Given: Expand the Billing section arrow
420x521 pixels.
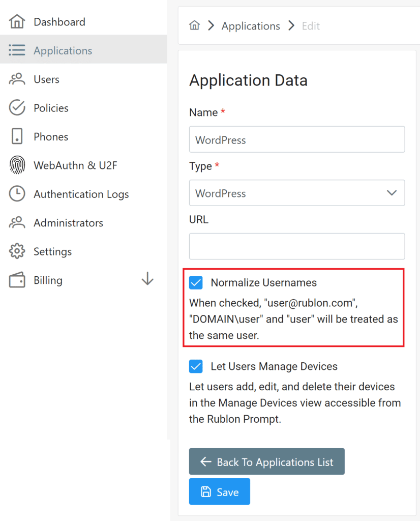Looking at the screenshot, I should pos(147,279).
